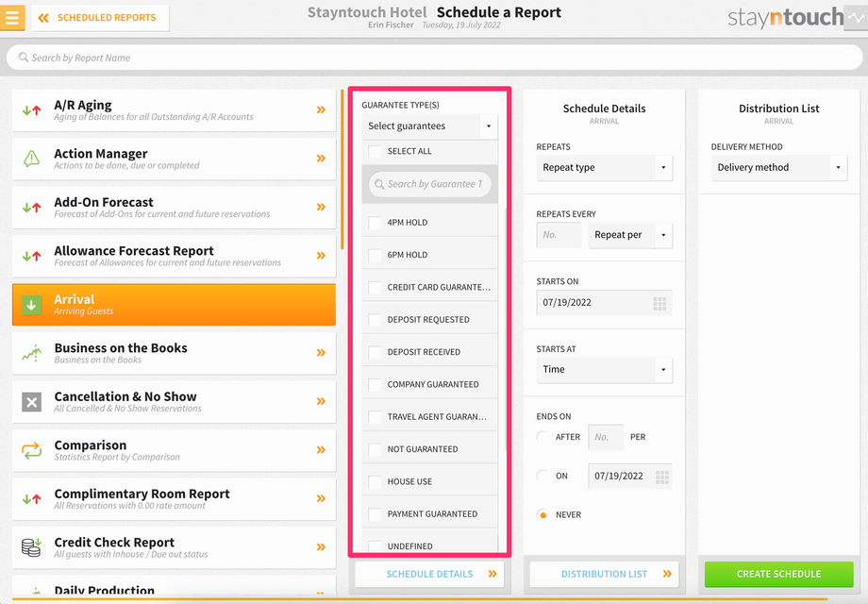Click the green CREATE SCHEDULE button

pyautogui.click(x=779, y=574)
